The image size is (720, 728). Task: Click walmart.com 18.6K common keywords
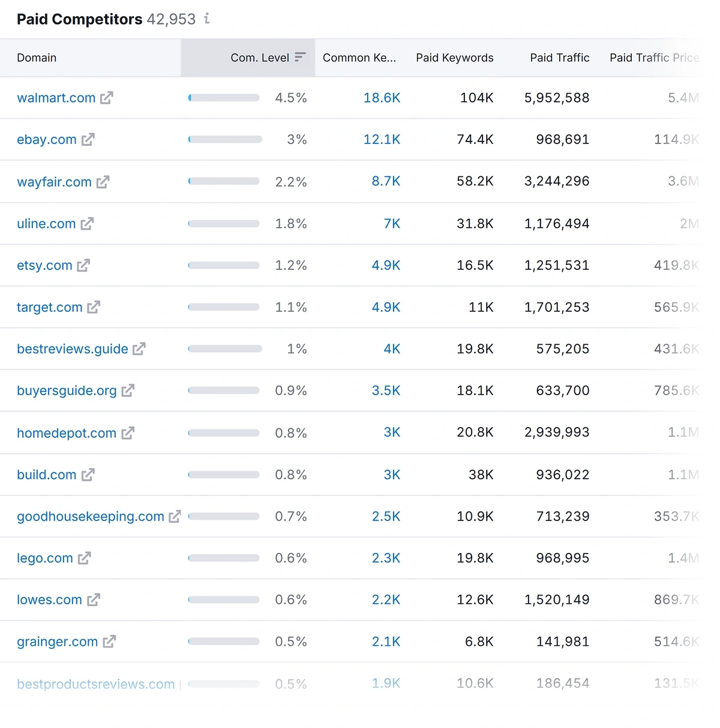(x=382, y=98)
